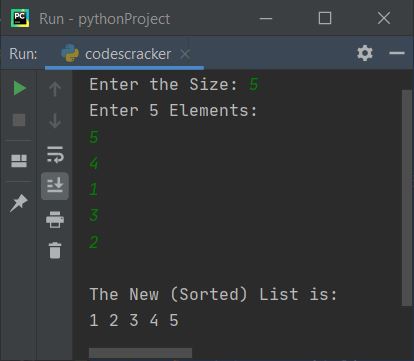Hide the Run tool window with minus icon
The height and width of the screenshot is (361, 414).
click(x=397, y=53)
